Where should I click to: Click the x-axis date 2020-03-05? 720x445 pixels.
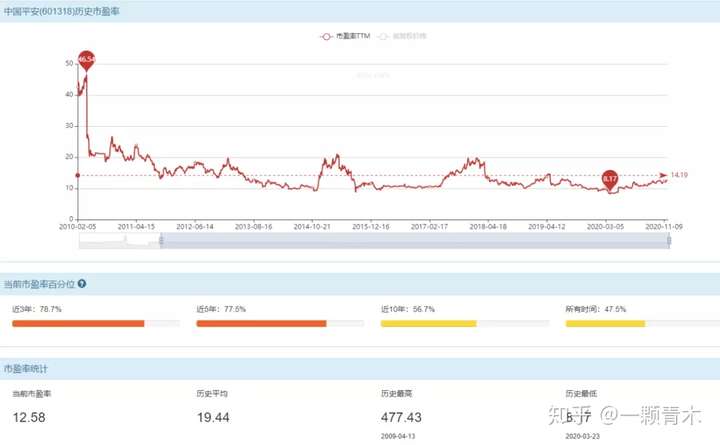coord(605,227)
